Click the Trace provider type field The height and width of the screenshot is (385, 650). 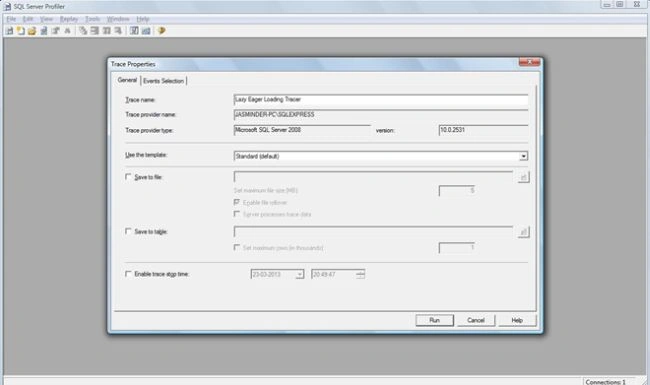tap(302, 130)
